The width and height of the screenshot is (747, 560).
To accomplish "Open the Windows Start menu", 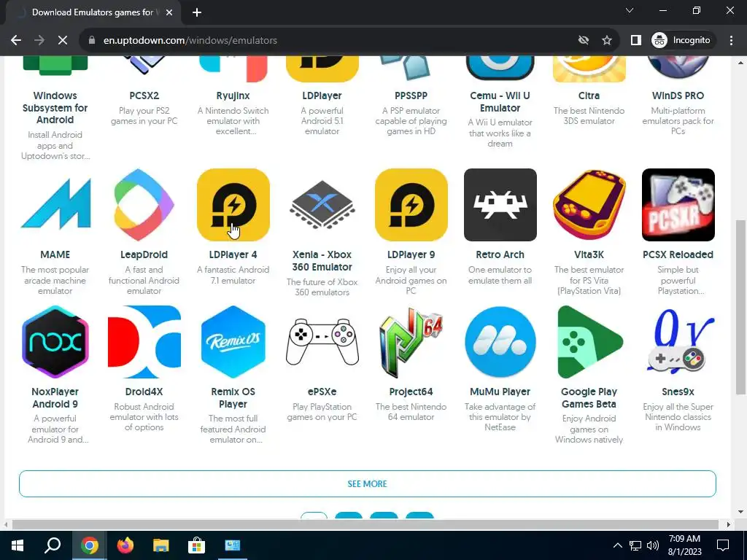I will click(18, 545).
